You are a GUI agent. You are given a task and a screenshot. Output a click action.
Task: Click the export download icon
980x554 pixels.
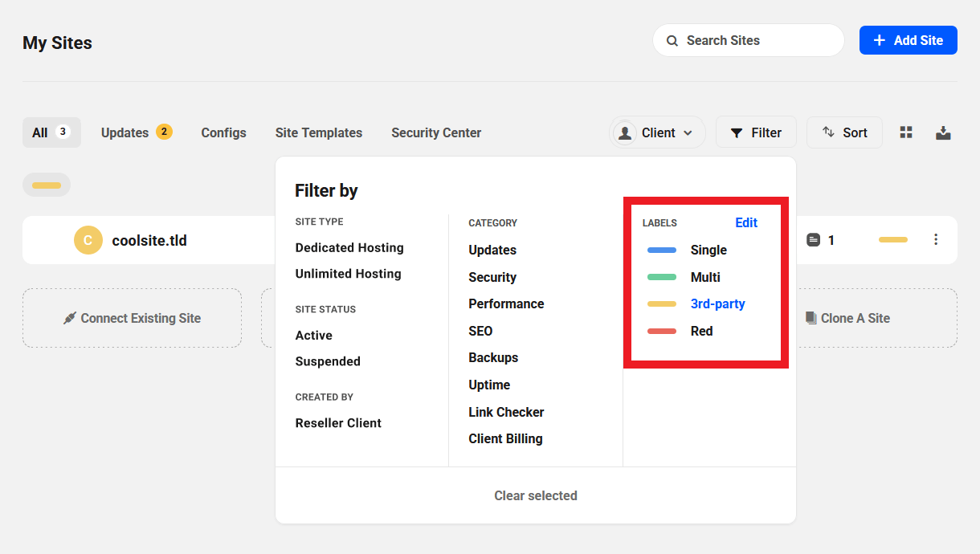coord(943,132)
